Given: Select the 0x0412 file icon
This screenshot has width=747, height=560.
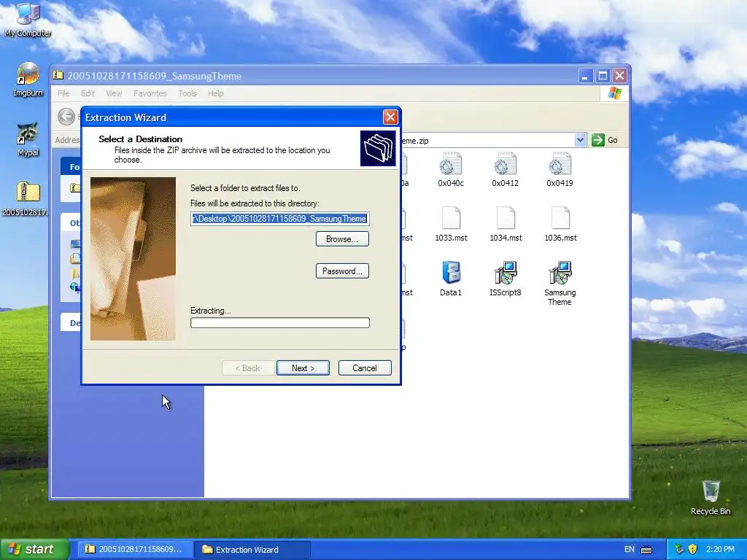Looking at the screenshot, I should coord(505,169).
